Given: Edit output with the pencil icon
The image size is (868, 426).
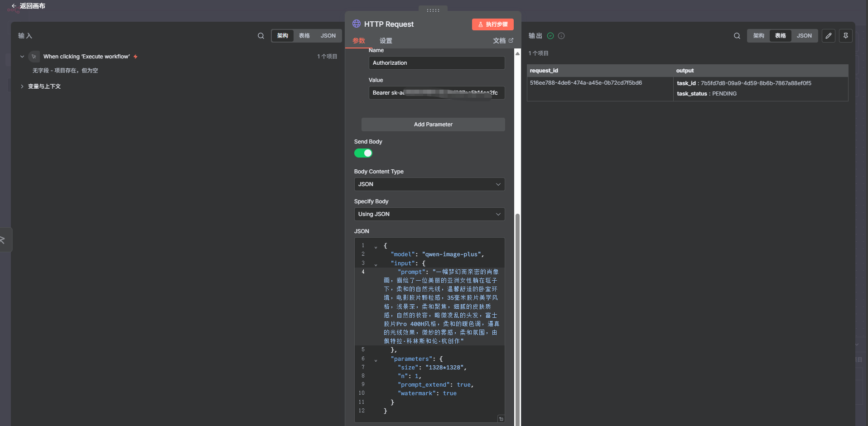Looking at the screenshot, I should 829,36.
